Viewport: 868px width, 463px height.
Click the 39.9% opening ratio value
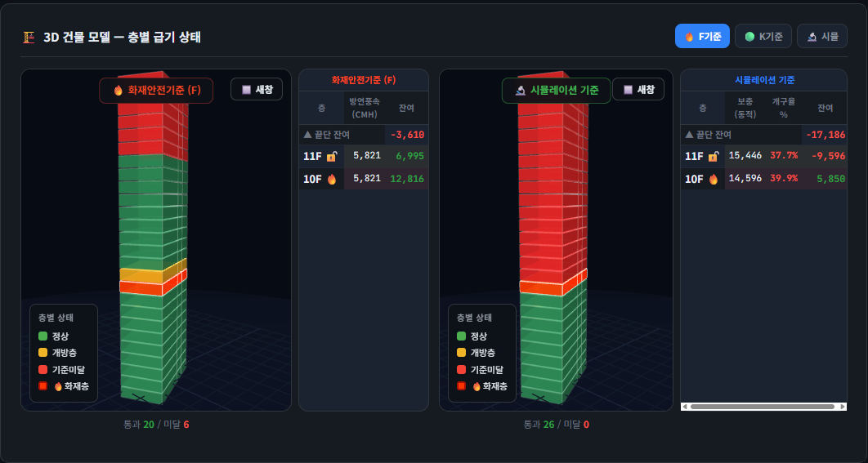point(784,177)
